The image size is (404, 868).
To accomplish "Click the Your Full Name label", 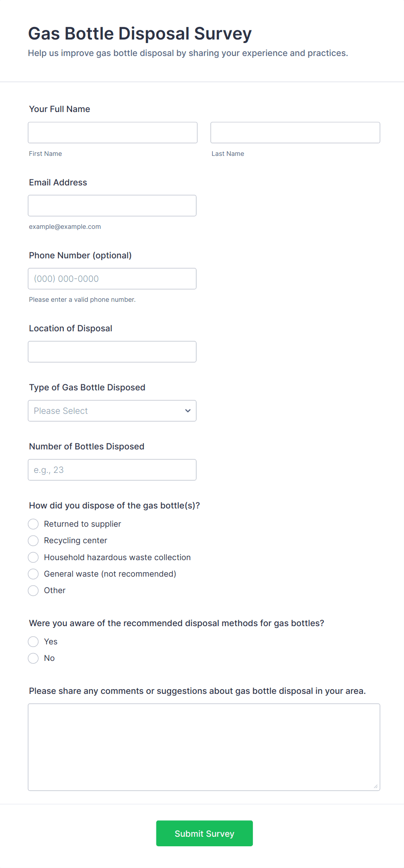I will (x=60, y=109).
